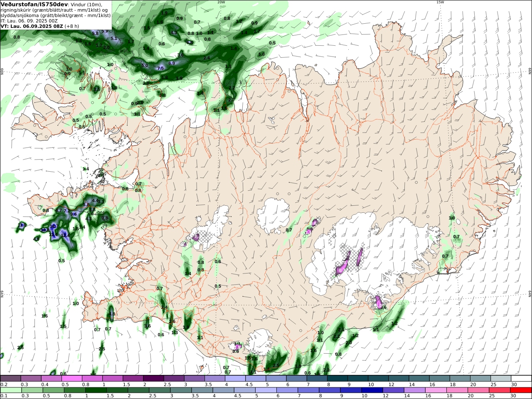Select the white 25 snow legend swatch

pyautogui.click(x=501, y=378)
